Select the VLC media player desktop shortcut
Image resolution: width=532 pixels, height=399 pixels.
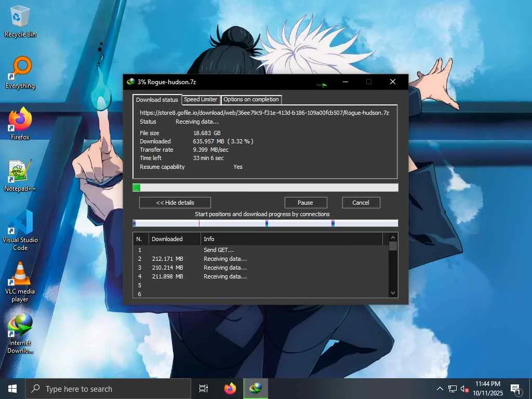[x=20, y=282]
